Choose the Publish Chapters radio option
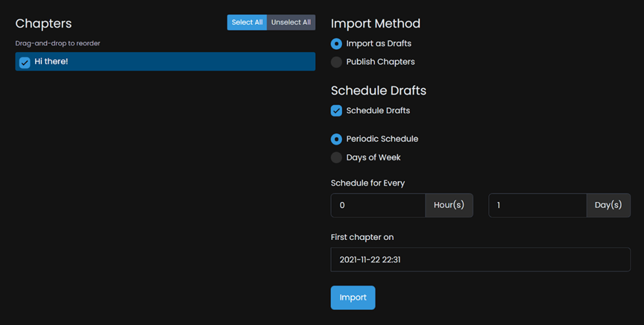The image size is (644, 325). (336, 62)
